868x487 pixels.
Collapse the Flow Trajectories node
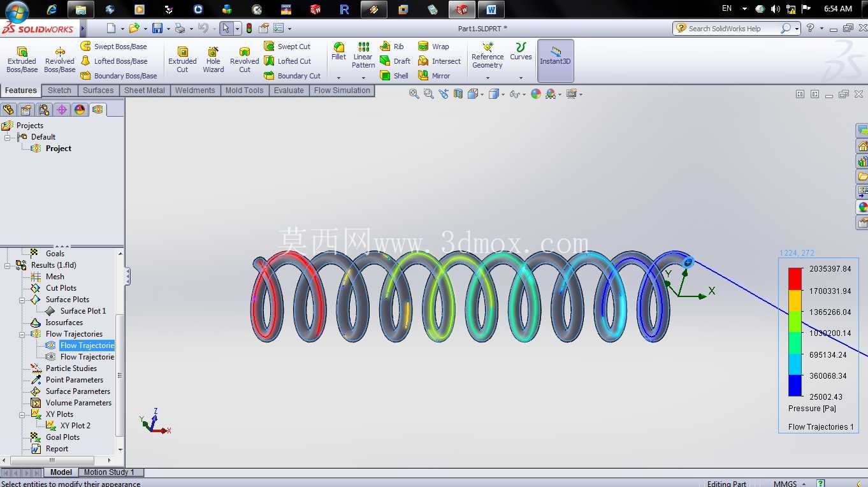click(x=22, y=334)
